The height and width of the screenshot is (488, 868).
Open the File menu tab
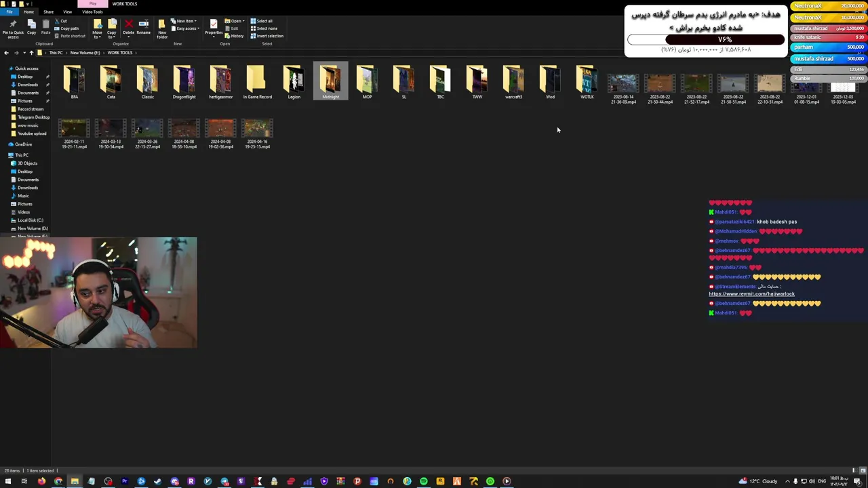pos(9,12)
